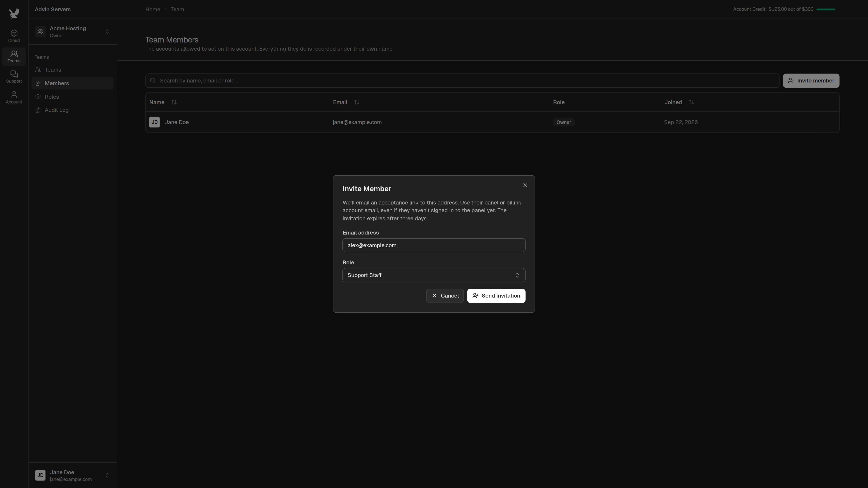Close the Invite Member dialog

[x=525, y=185]
